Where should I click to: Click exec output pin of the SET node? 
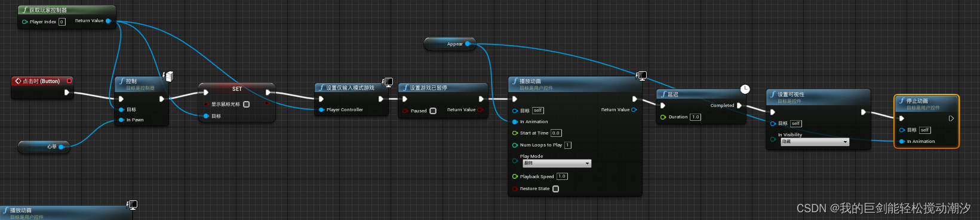point(268,92)
